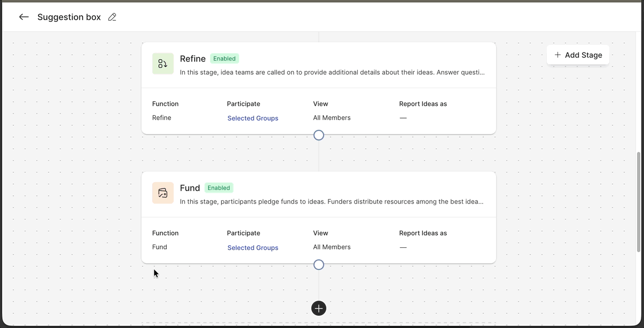Open Selected Groups link in Fund stage

tap(253, 247)
